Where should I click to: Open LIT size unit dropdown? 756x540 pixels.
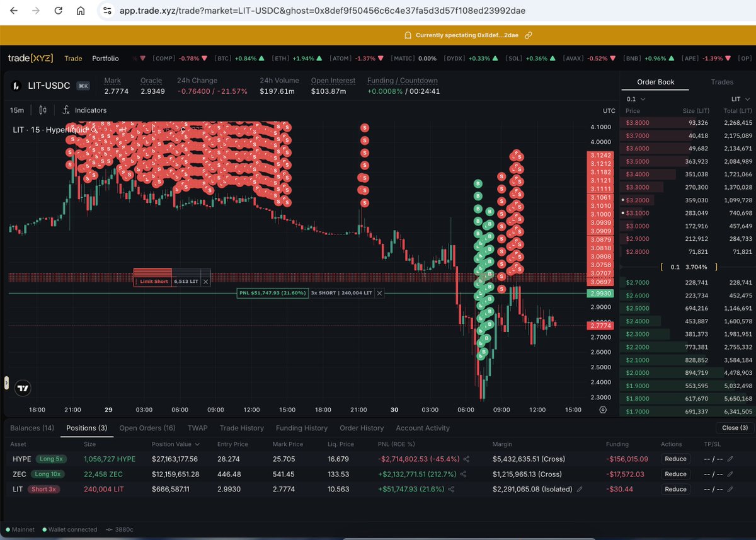pos(740,99)
